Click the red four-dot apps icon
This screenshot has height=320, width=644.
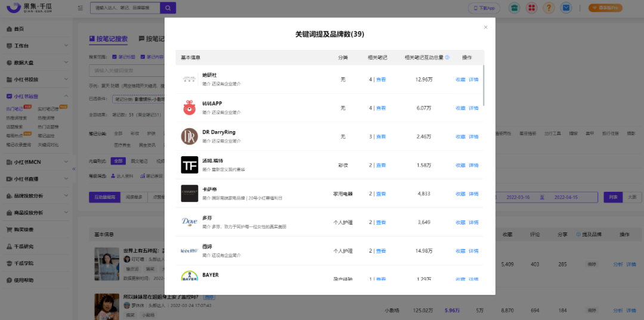point(531,8)
